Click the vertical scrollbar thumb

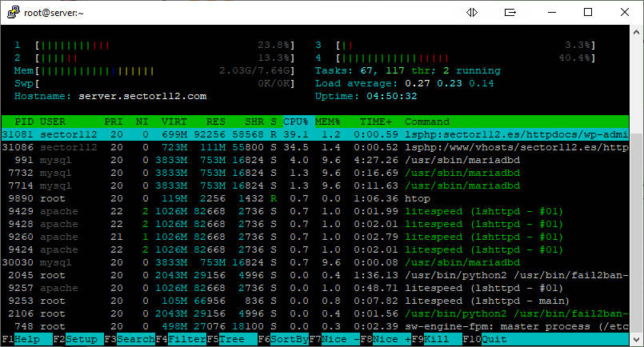(x=637, y=233)
